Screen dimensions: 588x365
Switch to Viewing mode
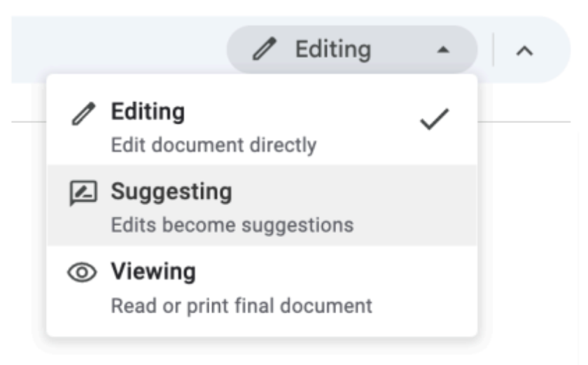coord(262,287)
